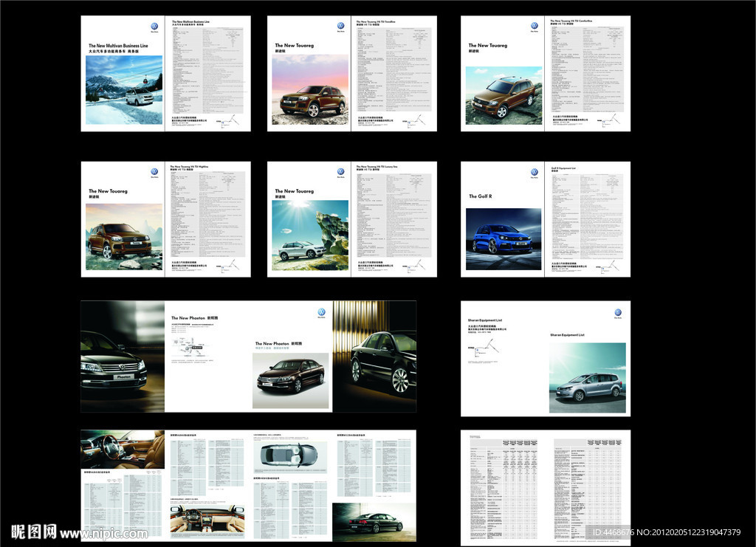Select the Multivan snow mountain photo
Viewport: 756px width, 547px height.
point(124,90)
